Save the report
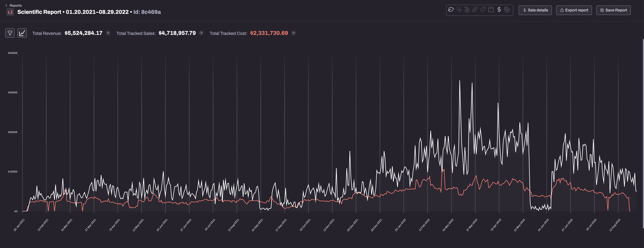 coord(613,10)
